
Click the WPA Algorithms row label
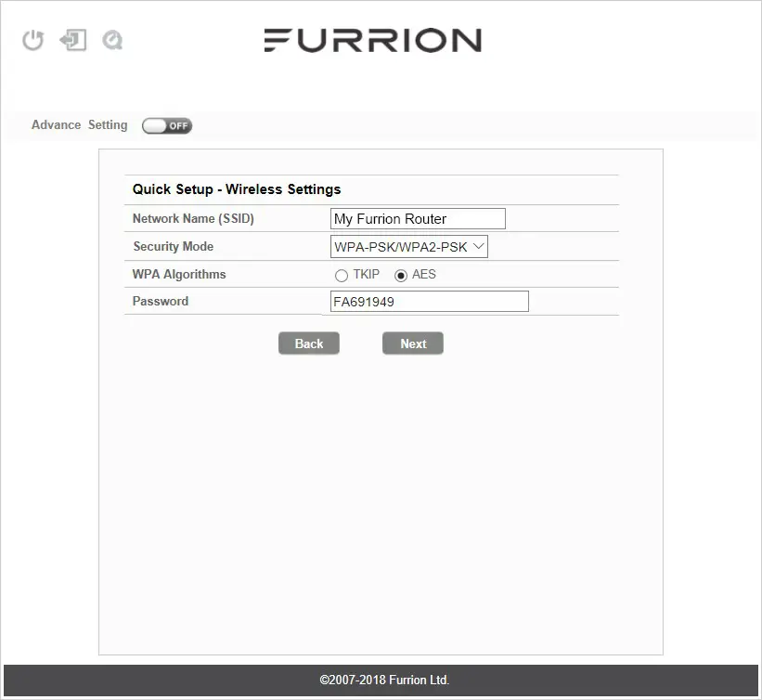pyautogui.click(x=177, y=275)
